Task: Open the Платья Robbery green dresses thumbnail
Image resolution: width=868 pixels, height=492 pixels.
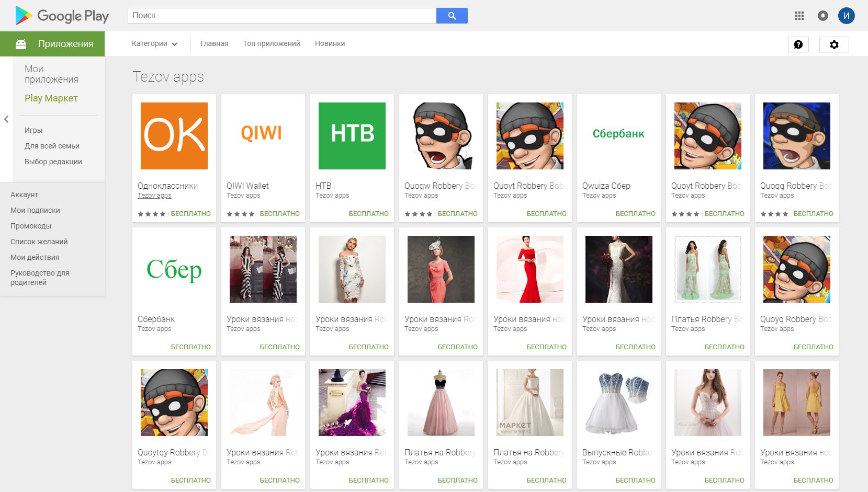Action: 708,269
